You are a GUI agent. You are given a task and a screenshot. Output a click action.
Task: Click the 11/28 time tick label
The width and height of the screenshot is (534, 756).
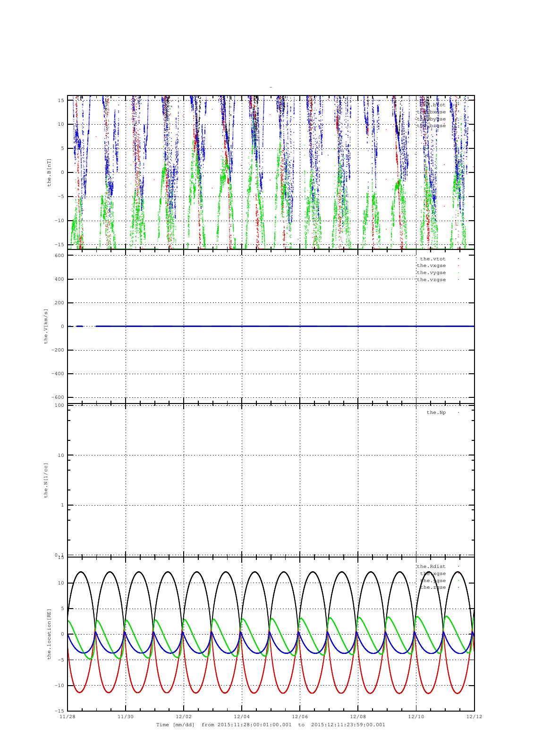68,716
